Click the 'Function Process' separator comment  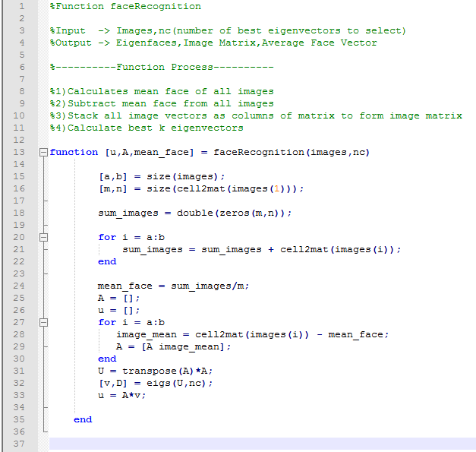pyautogui.click(x=162, y=67)
